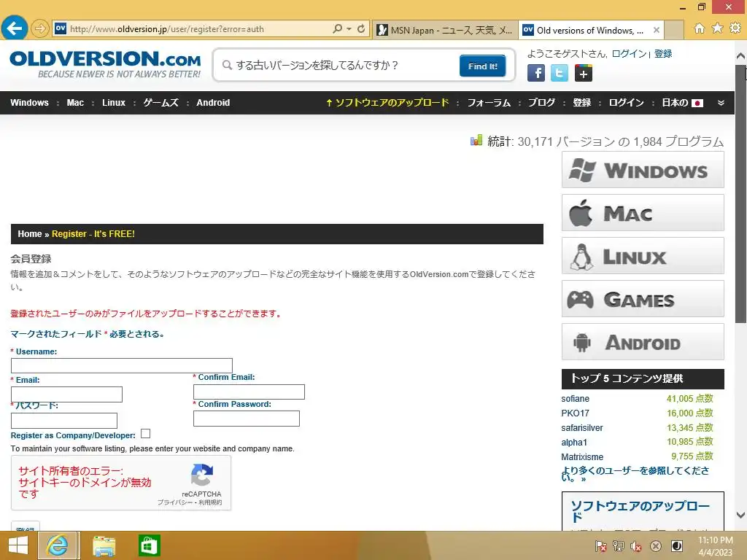Open browser tools gear icon
The width and height of the screenshot is (747, 560).
[735, 28]
